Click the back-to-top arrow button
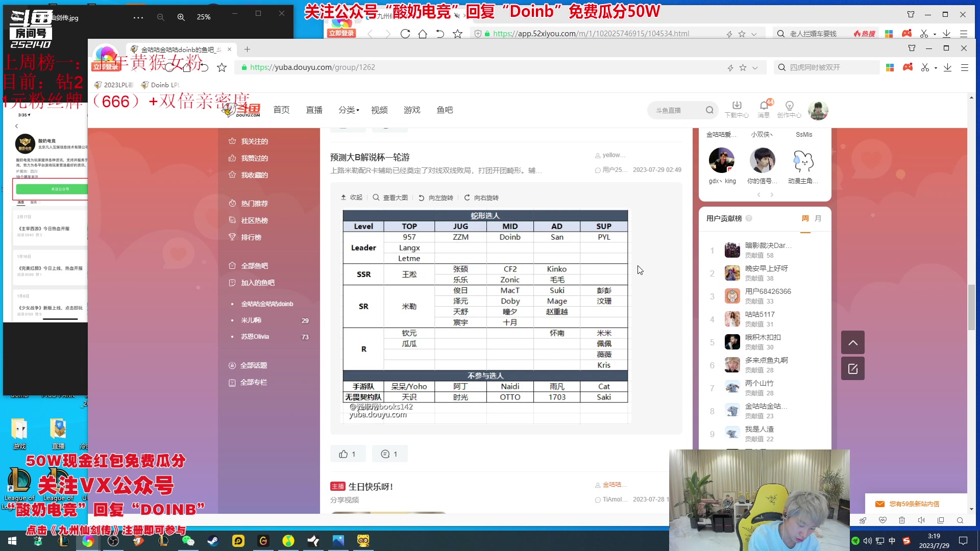This screenshot has width=980, height=551. pyautogui.click(x=853, y=343)
